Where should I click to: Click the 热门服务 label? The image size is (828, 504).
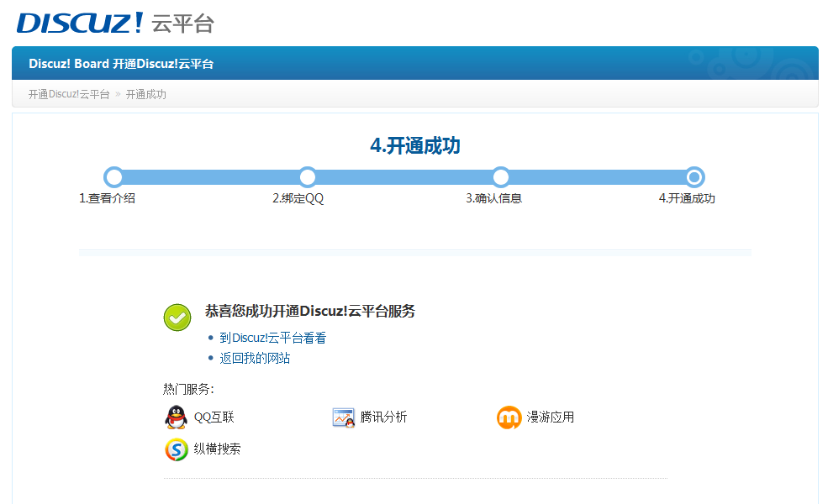(x=188, y=390)
